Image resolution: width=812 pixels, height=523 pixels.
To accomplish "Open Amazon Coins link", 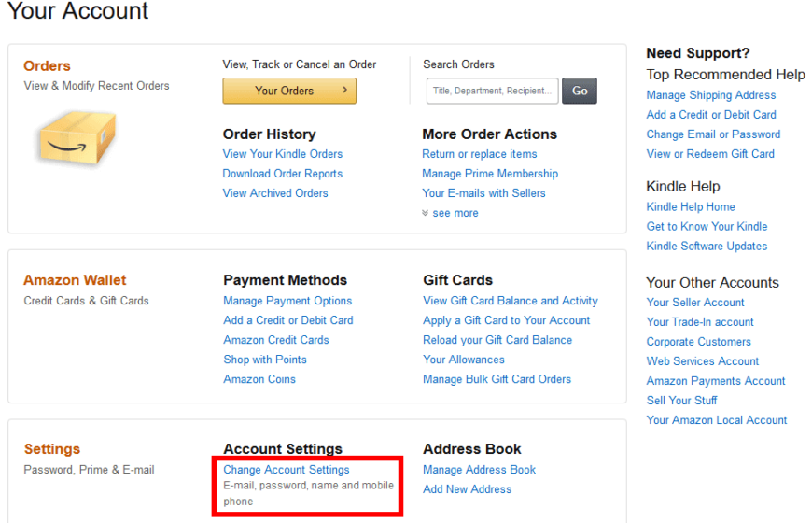I will (x=259, y=379).
